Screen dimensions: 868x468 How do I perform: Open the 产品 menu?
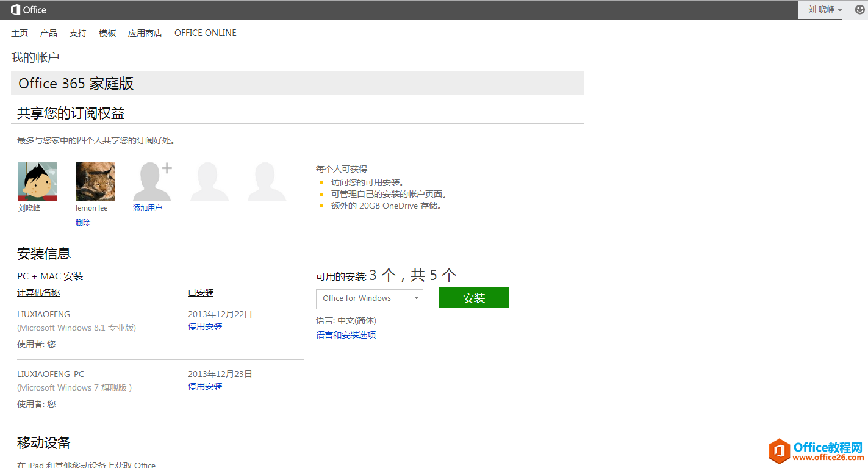pos(49,33)
